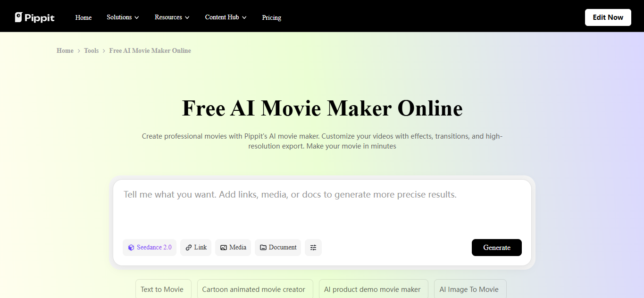Choose Cartoon animated movie creator suggestion
Screen dimensions: 644x298
255,289
